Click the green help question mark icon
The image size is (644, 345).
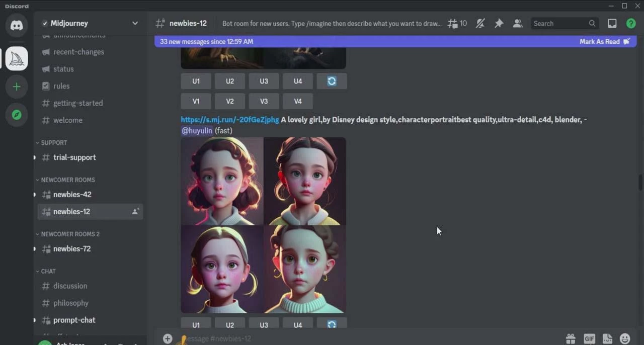pos(630,24)
